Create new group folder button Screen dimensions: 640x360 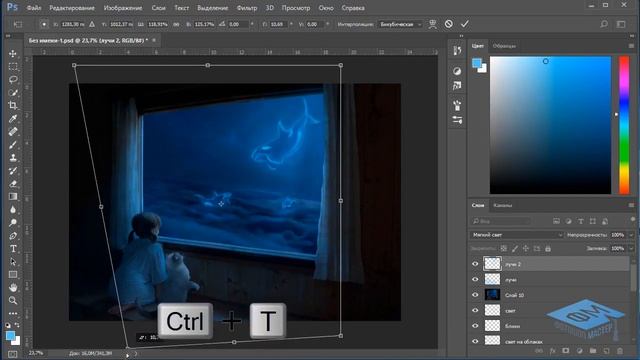point(593,351)
